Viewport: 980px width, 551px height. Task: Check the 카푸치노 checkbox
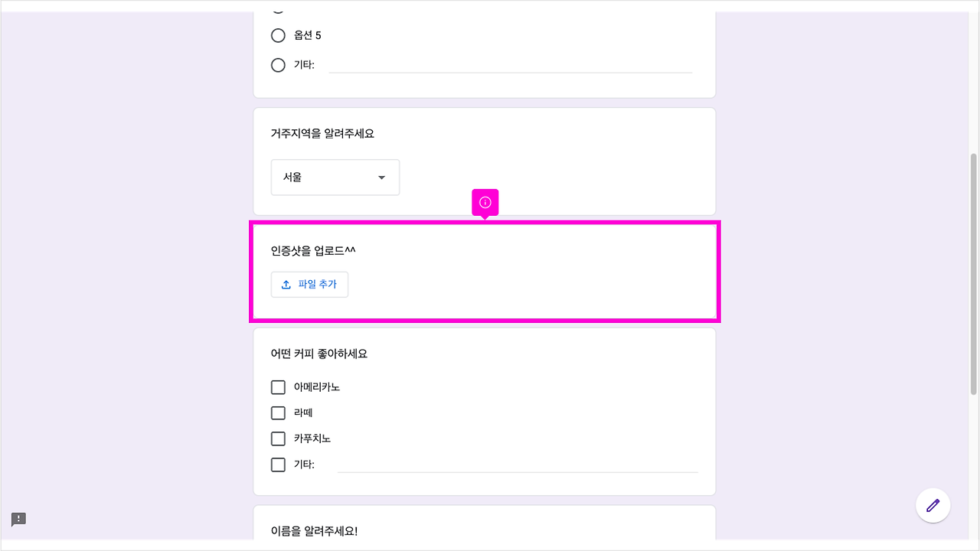point(278,439)
